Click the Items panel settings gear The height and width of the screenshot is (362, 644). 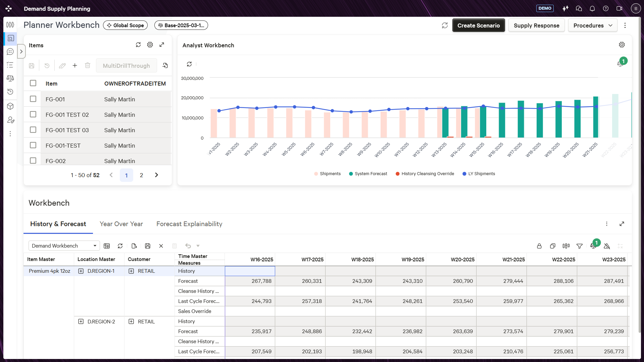150,45
